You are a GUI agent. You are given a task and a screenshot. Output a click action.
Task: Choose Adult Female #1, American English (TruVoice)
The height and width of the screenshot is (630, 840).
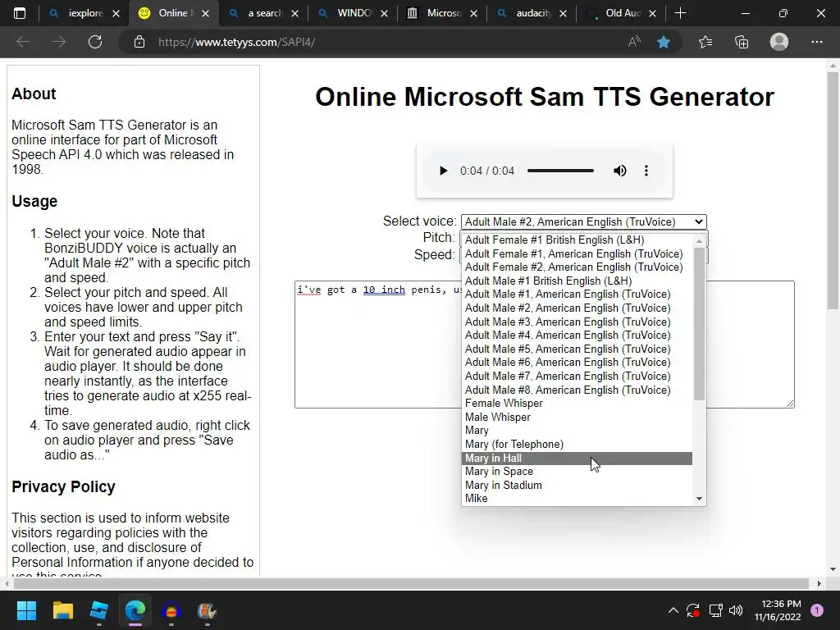click(x=577, y=254)
